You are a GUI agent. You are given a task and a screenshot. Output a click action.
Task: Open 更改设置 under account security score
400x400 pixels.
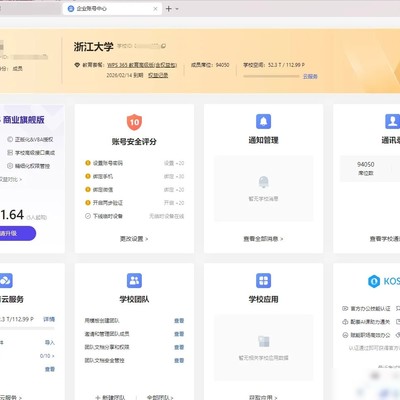click(134, 239)
